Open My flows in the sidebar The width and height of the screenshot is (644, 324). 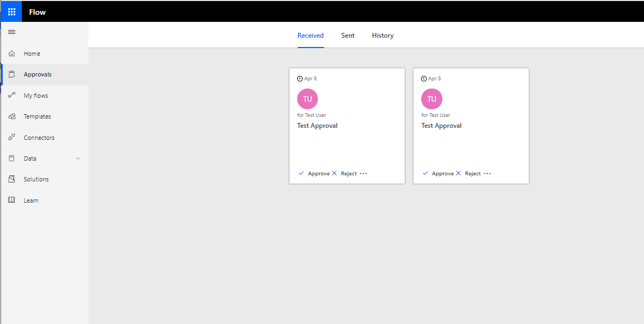point(44,96)
